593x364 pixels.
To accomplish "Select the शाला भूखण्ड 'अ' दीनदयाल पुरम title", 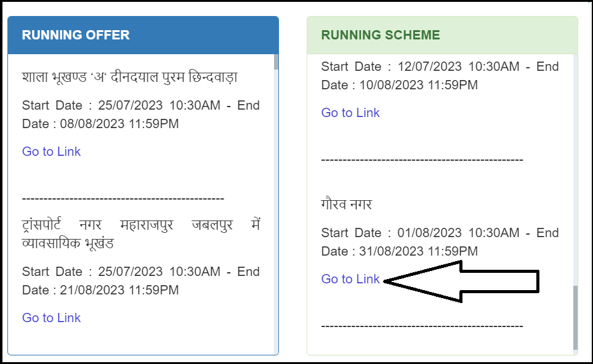I will [130, 78].
